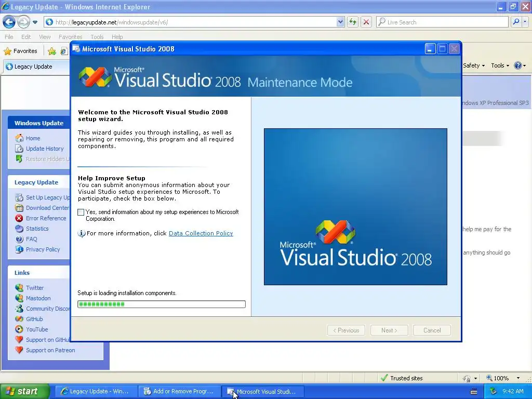
Task: Click the Previous button in setup wizard
Action: point(346,330)
